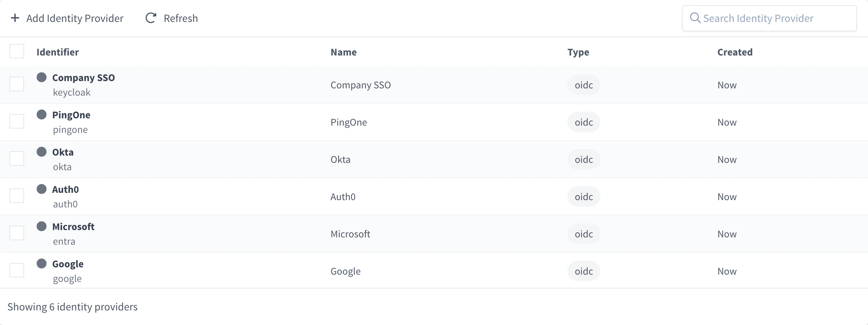This screenshot has width=868, height=325.
Task: Open the Okta identifier link
Action: coord(63,152)
